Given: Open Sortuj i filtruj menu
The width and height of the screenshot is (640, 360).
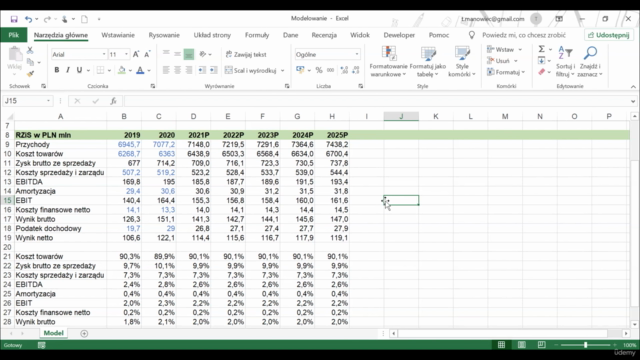Looking at the screenshot, I should (565, 61).
